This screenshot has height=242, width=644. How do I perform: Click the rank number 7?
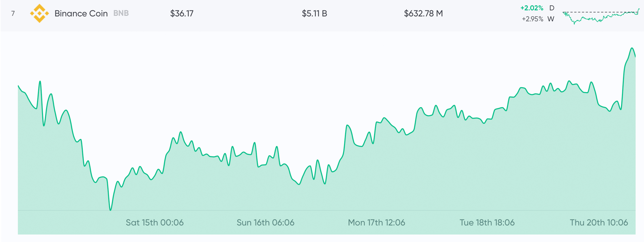13,14
